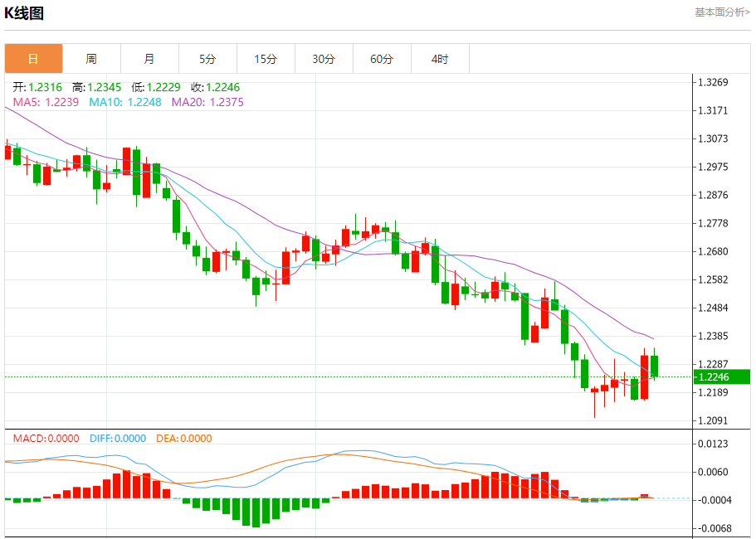Screen dimensions: 756x539
Task: Open the 60分 interval tab
Action: click(x=382, y=59)
